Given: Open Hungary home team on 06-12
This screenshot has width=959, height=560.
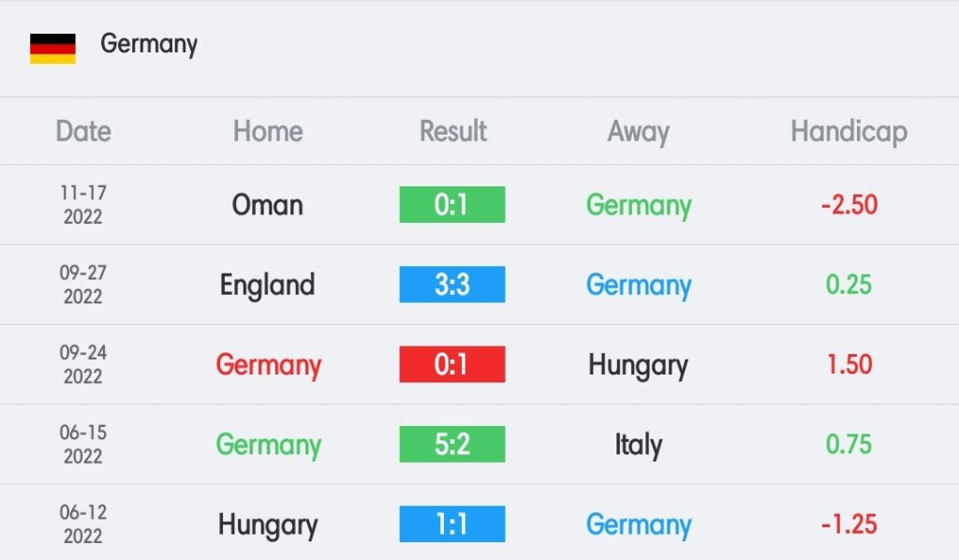Looking at the screenshot, I should coord(268,525).
